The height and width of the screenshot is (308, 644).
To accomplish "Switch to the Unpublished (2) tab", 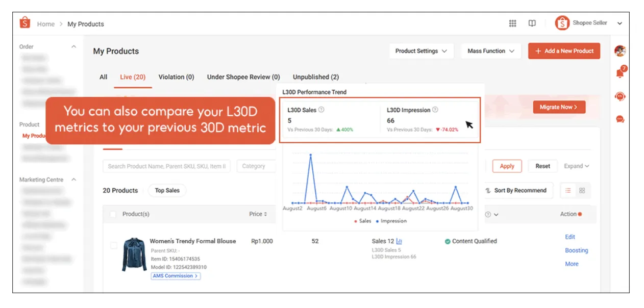I will tap(315, 77).
